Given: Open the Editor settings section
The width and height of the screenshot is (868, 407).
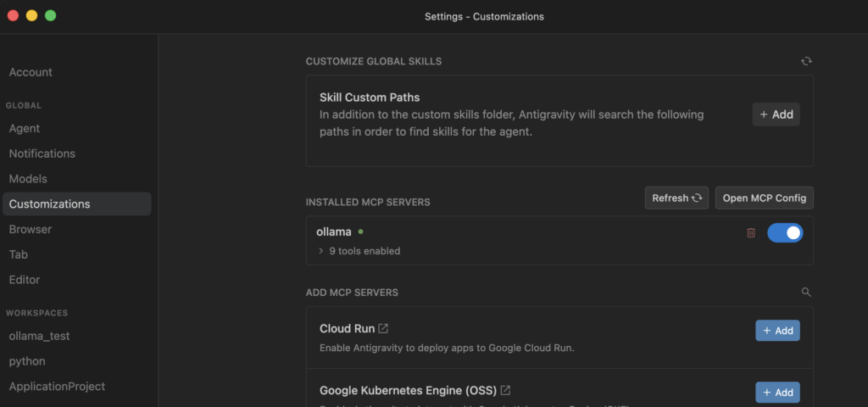Looking at the screenshot, I should (25, 279).
